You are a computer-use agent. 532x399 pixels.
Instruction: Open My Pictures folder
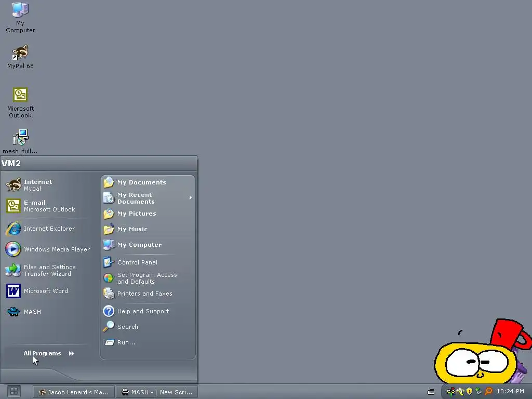pyautogui.click(x=148, y=214)
